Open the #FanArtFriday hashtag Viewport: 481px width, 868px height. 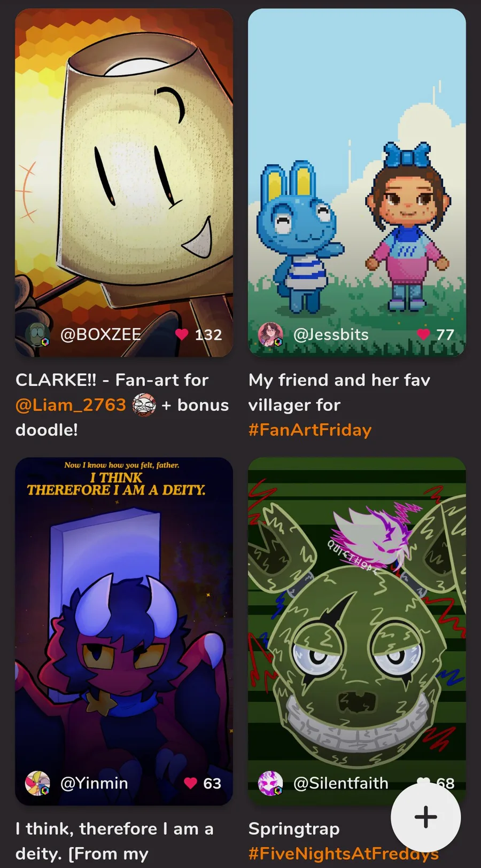click(x=310, y=430)
